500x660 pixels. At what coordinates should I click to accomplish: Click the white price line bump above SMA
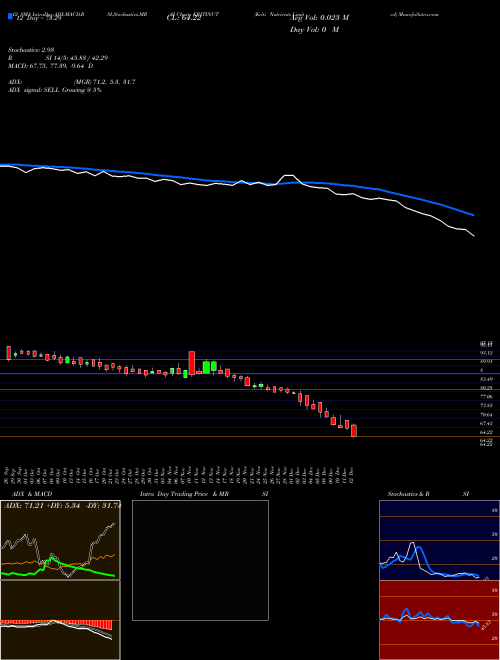(x=288, y=176)
